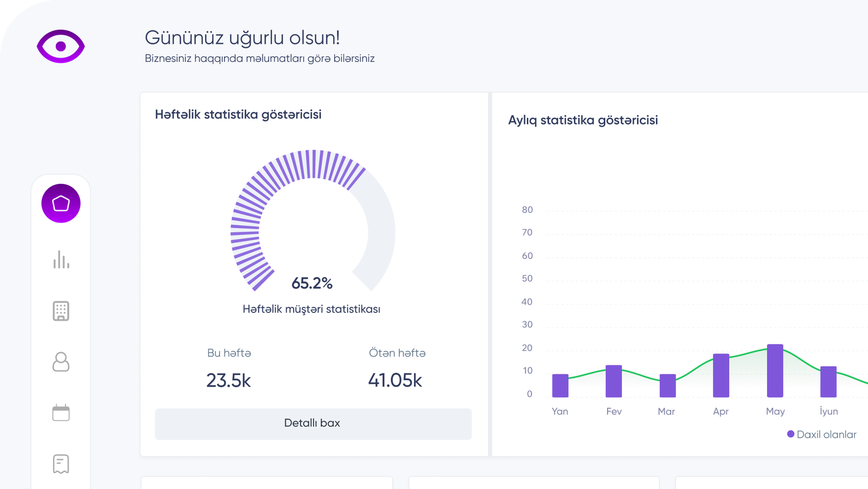Click the purple bar for İyun

(828, 382)
